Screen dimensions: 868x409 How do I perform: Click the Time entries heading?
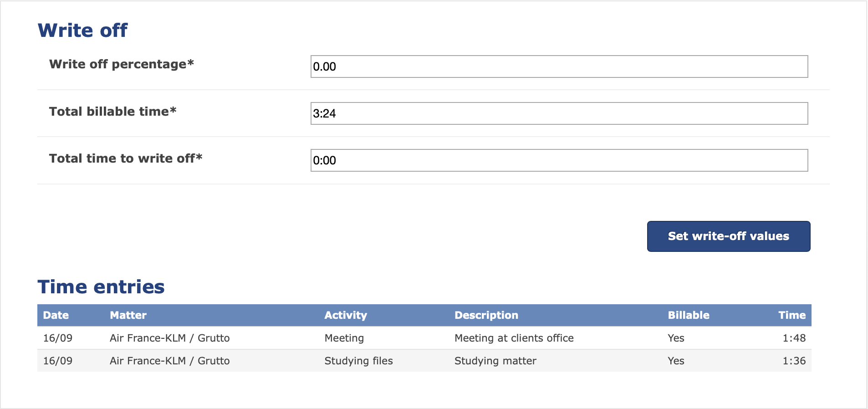101,287
